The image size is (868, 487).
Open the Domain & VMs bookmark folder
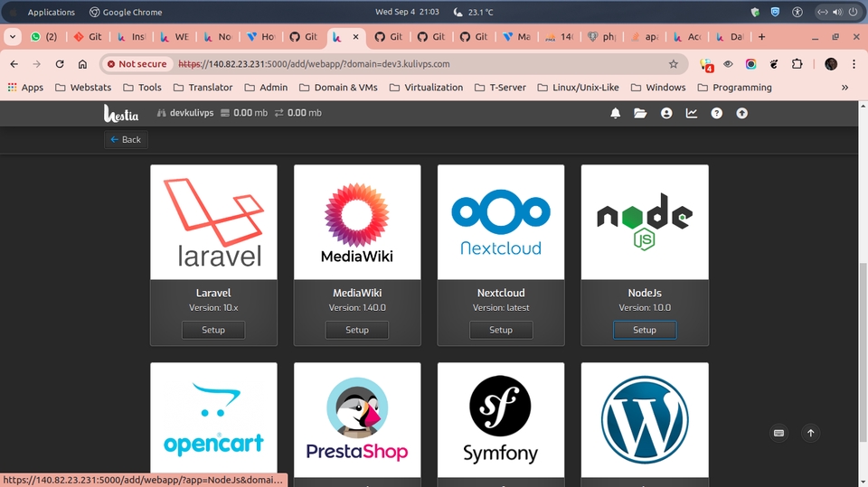click(338, 88)
